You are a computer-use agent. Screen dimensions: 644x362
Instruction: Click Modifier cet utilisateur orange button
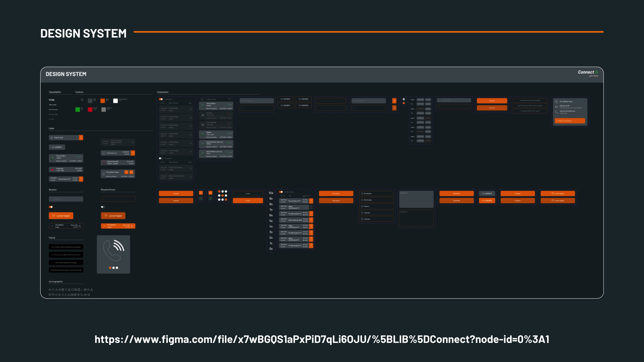coord(570,121)
